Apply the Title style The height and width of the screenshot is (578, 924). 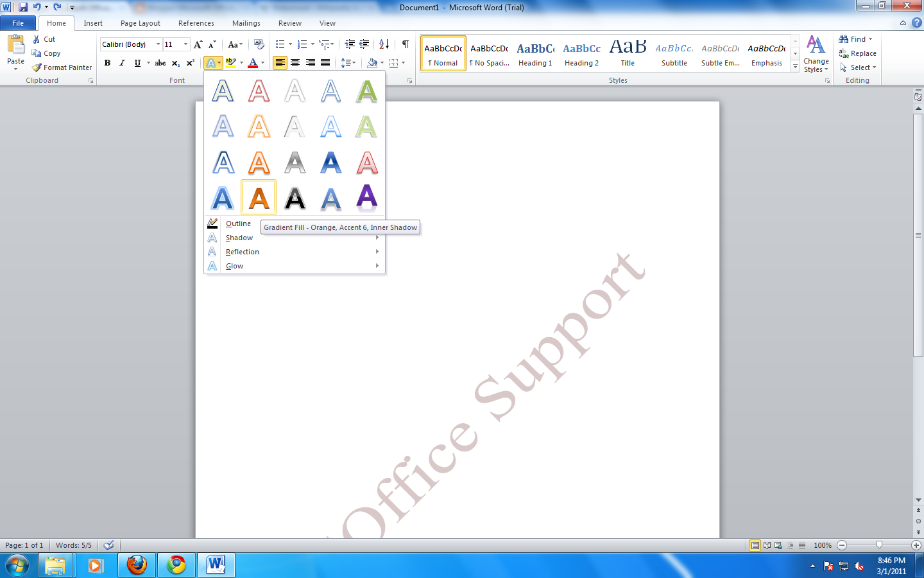(628, 53)
